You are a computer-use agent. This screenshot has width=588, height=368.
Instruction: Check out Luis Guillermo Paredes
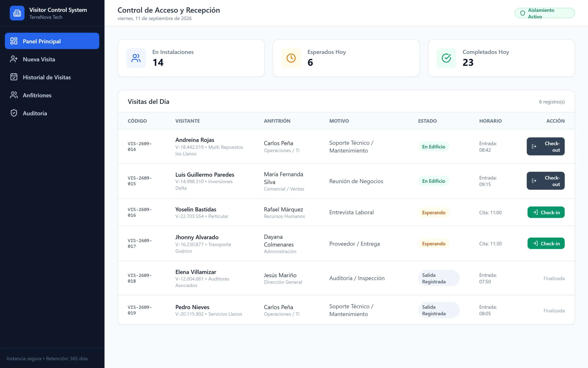point(545,181)
